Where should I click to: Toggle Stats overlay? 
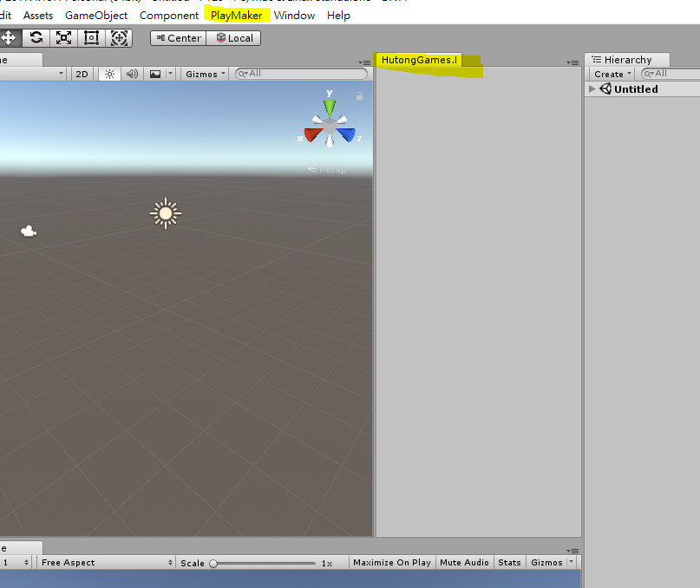(509, 563)
